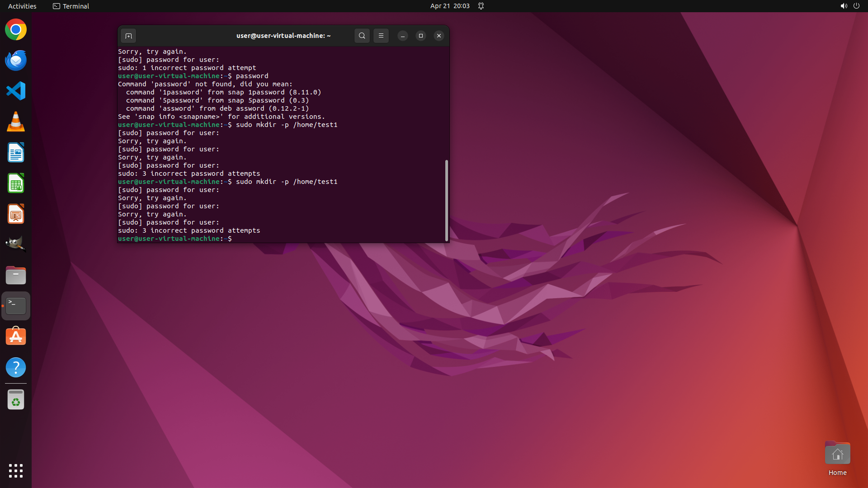Screen dimensions: 868x488
Task: Open the terminal hamburger menu
Action: pyautogui.click(x=381, y=36)
